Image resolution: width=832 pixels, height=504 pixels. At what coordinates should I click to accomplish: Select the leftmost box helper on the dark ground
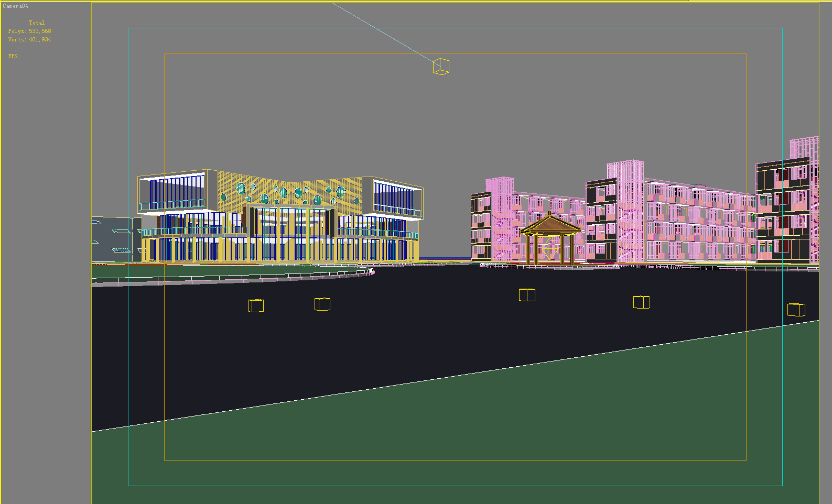pos(256,305)
